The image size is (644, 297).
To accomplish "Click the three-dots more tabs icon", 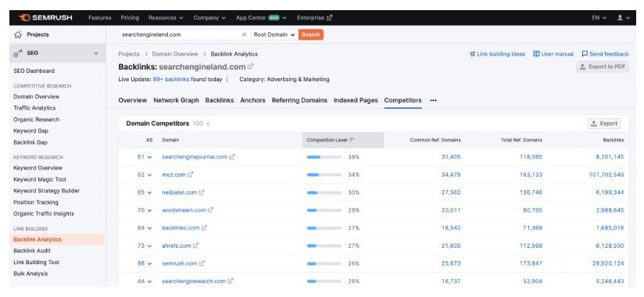I will (433, 101).
